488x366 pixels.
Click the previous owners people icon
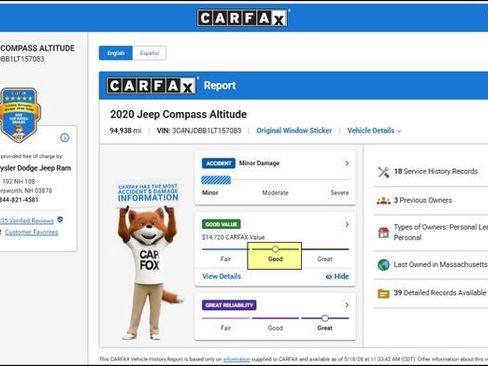(x=384, y=200)
